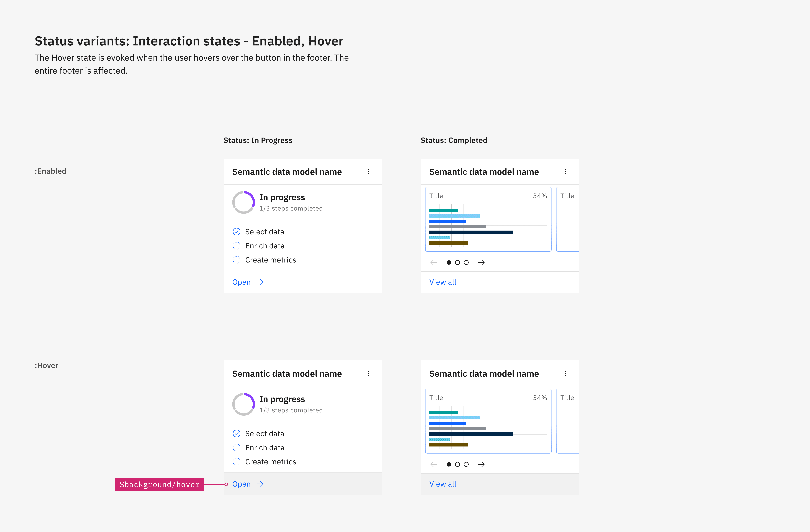Image resolution: width=810 pixels, height=532 pixels.
Task: Open overflow menu on Hover Completed card
Action: [x=566, y=373]
